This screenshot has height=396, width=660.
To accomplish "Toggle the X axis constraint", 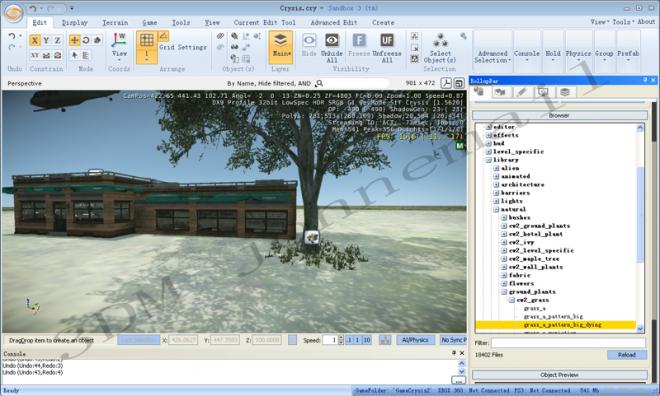I will (x=35, y=40).
